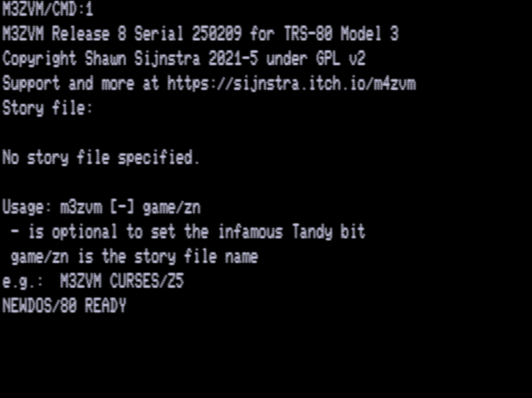Click the 'GPL v2' license text
The width and height of the screenshot is (532, 398).
click(340, 58)
